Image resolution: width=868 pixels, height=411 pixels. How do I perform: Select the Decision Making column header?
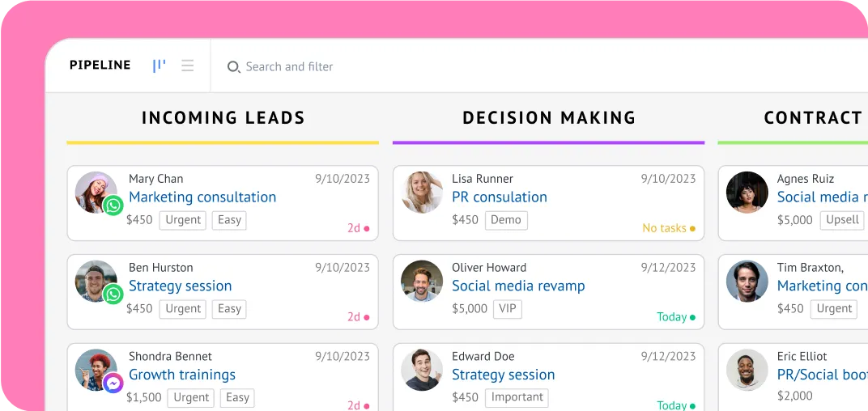[549, 118]
